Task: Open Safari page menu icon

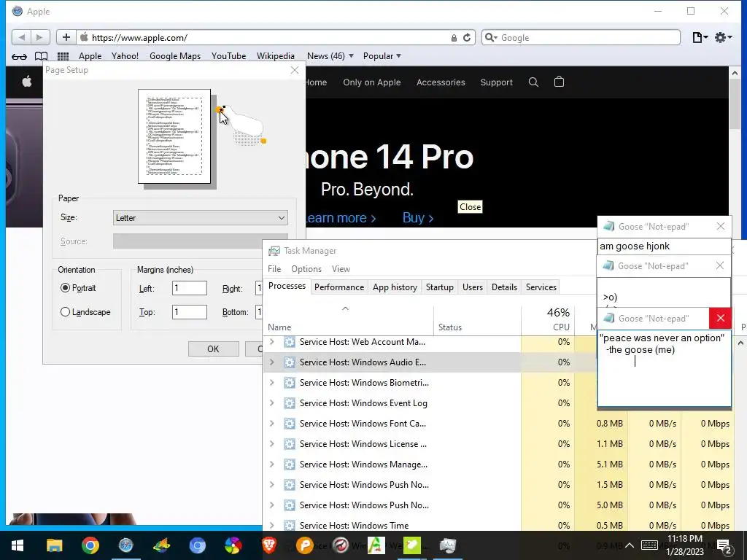Action: tap(700, 37)
